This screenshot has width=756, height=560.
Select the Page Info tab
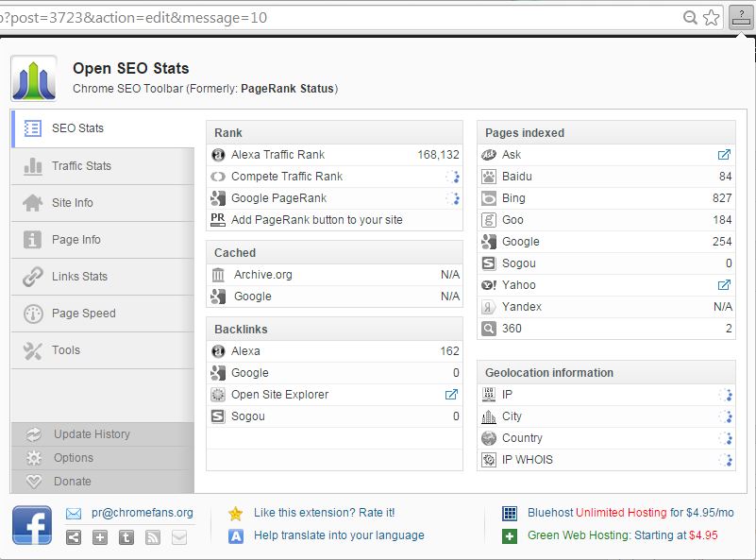tap(103, 240)
